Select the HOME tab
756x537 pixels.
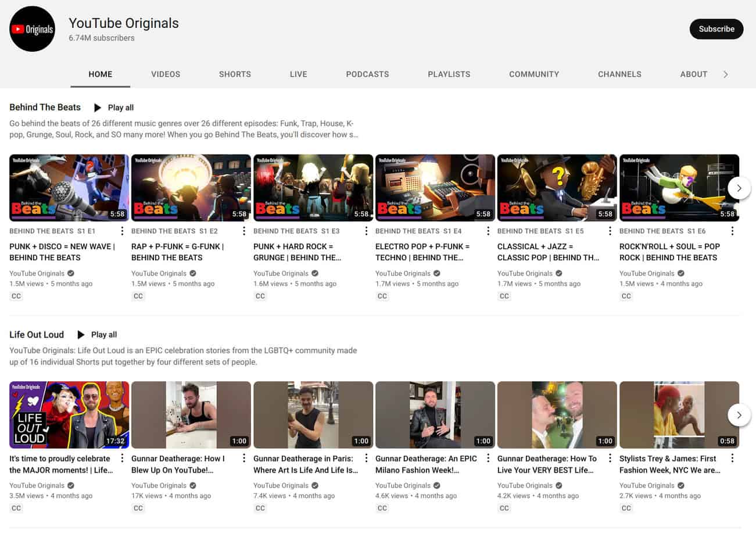pos(101,74)
